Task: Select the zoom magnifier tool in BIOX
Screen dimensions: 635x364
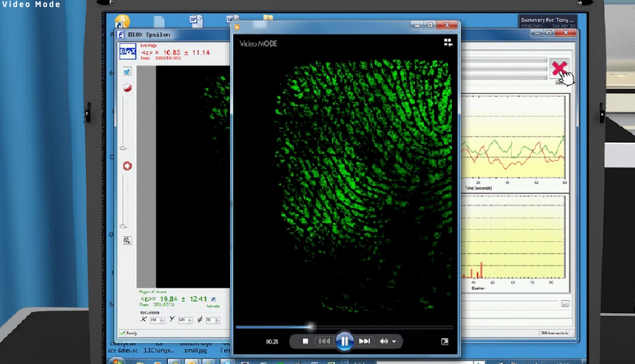Action: tap(127, 241)
